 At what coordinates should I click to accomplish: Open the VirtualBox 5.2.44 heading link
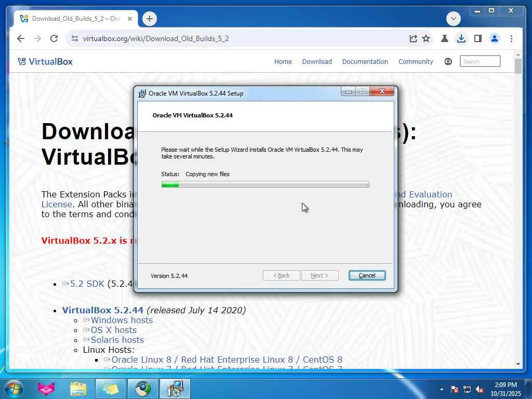coord(102,310)
